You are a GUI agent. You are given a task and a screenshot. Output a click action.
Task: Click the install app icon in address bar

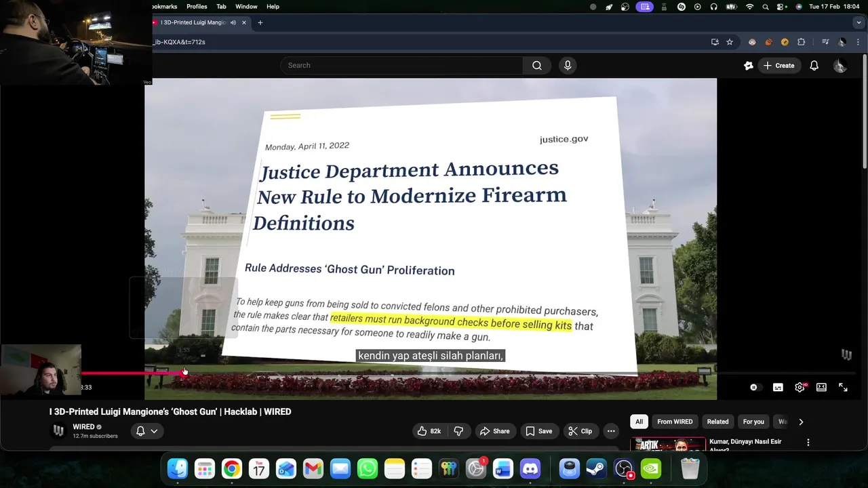pos(715,42)
